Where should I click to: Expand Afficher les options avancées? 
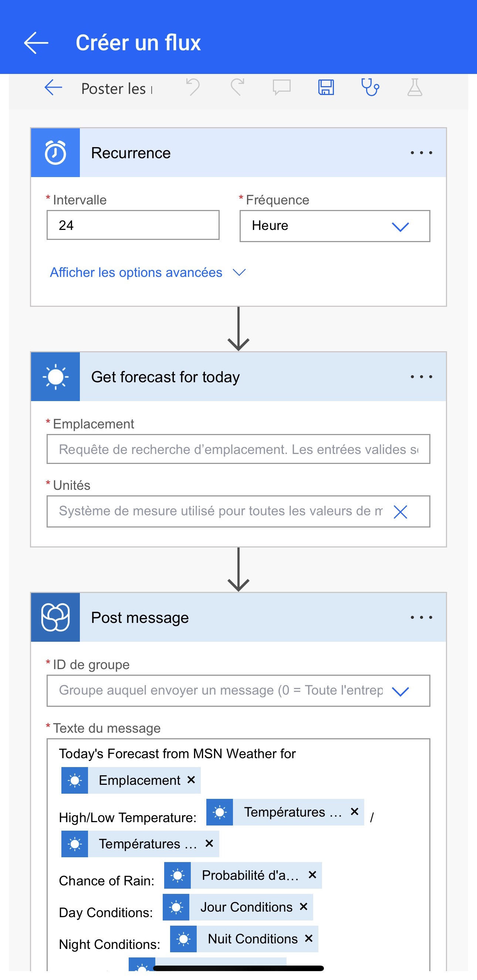pyautogui.click(x=148, y=272)
